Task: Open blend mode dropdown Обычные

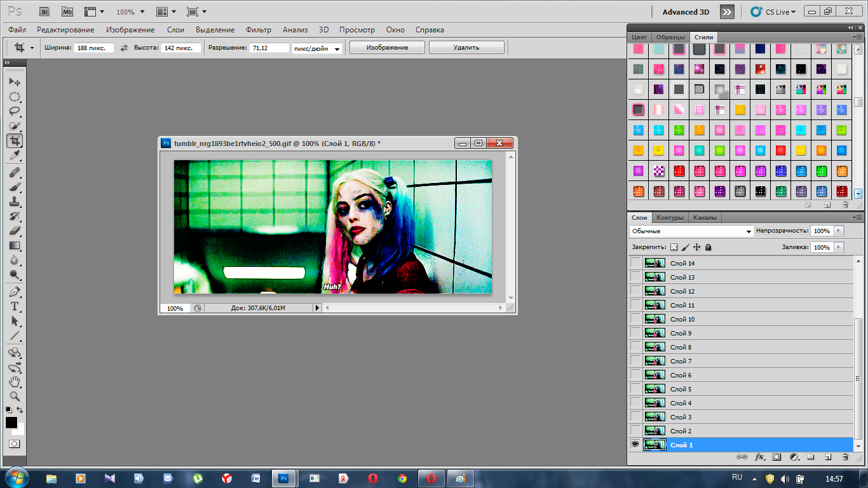Action: [691, 231]
